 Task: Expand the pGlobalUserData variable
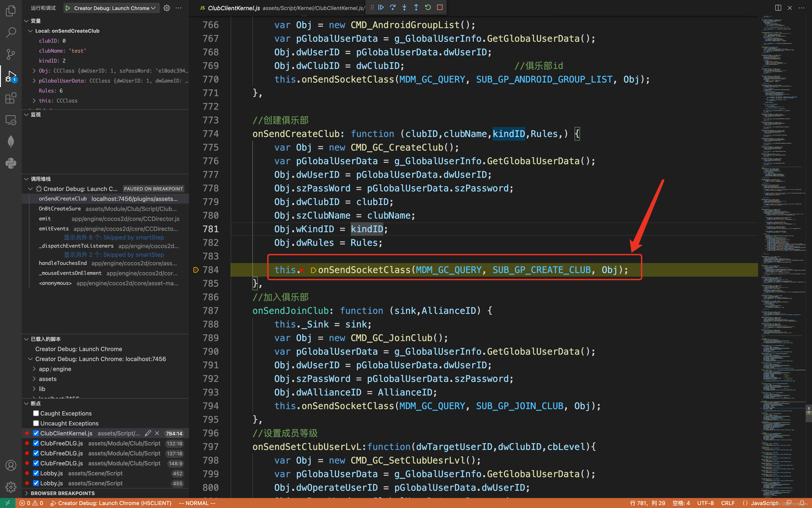34,81
